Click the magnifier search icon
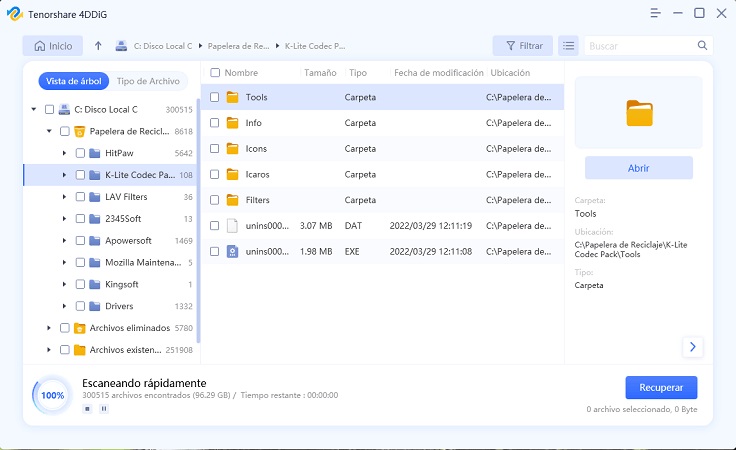This screenshot has width=736, height=450. [702, 46]
